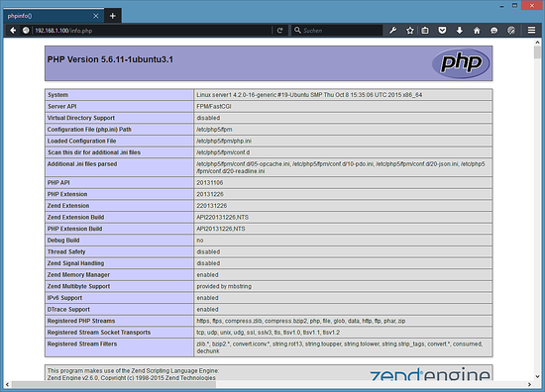Screen dimensions: 545x392
Task: Save page to Pocket icon
Action: pos(442,31)
